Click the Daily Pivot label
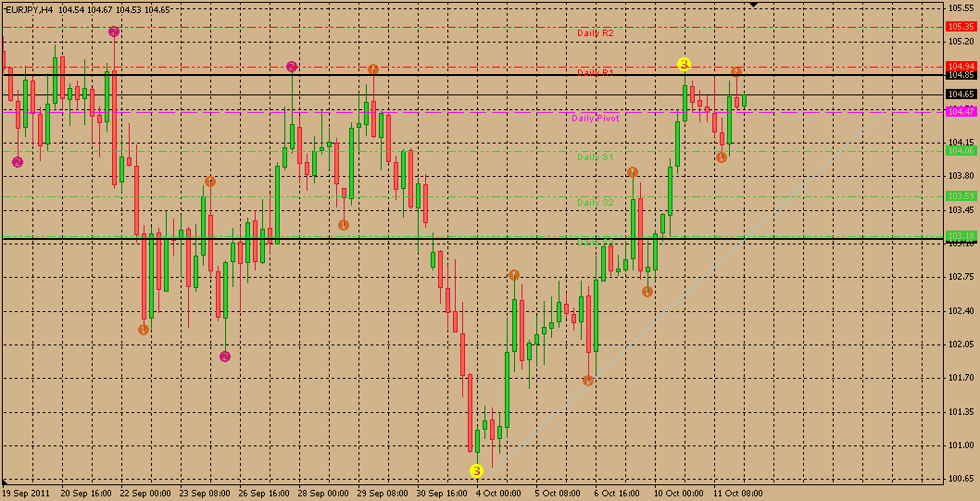This screenshot has width=980, height=501. (595, 119)
